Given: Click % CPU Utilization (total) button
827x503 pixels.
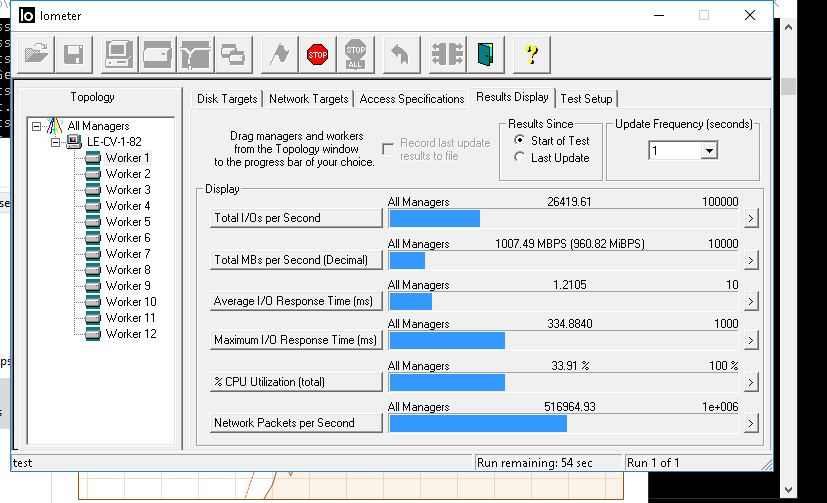Looking at the screenshot, I should tap(296, 382).
